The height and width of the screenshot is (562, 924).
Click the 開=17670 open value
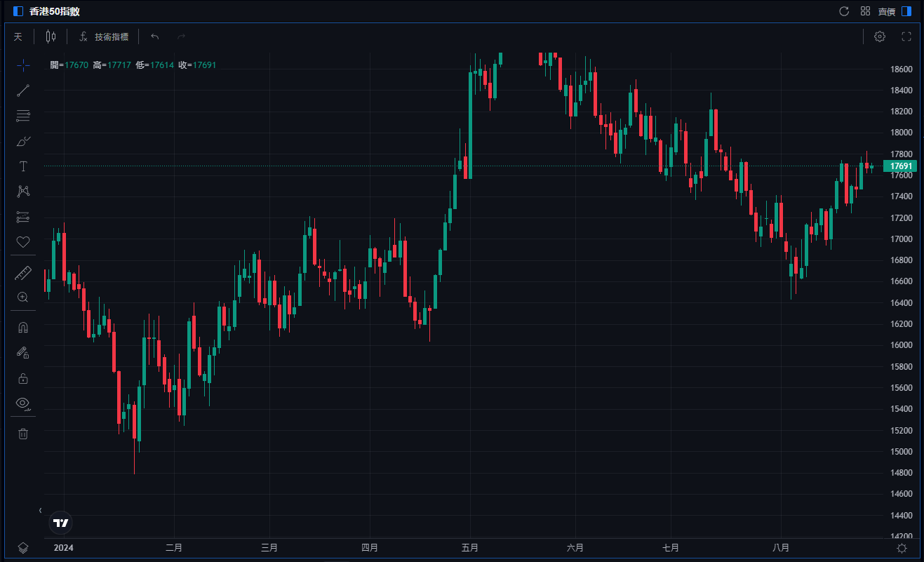coord(69,65)
